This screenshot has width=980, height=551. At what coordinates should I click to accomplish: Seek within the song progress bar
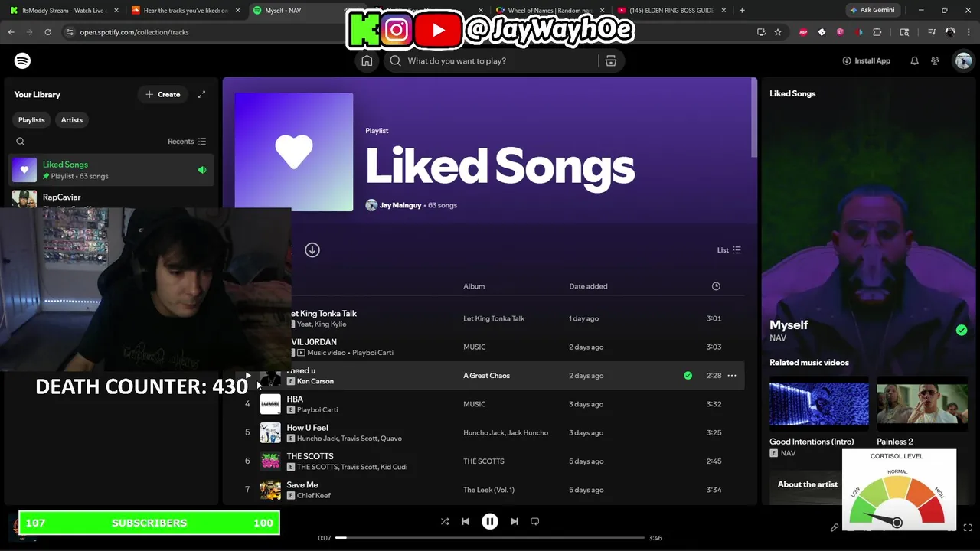click(490, 538)
